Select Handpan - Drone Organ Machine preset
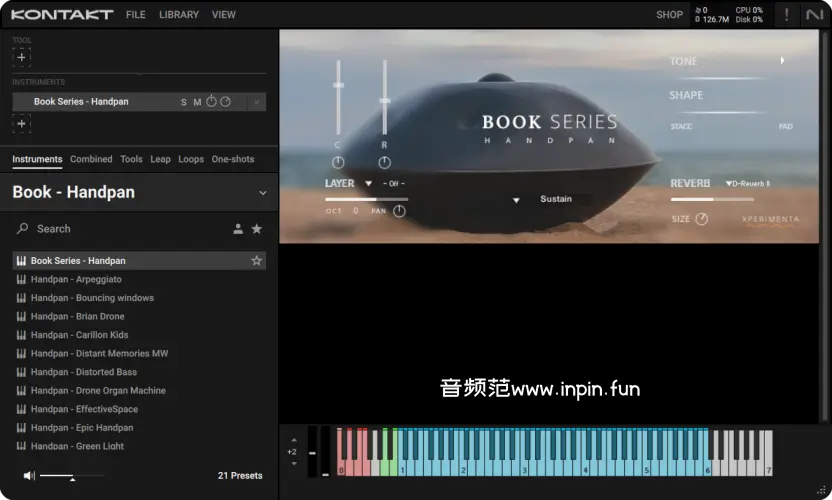 139,391
